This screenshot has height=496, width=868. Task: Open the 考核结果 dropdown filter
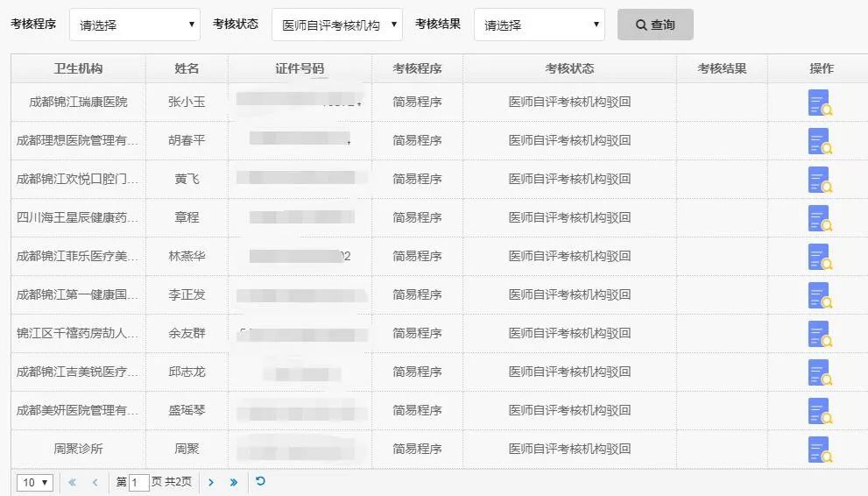540,25
